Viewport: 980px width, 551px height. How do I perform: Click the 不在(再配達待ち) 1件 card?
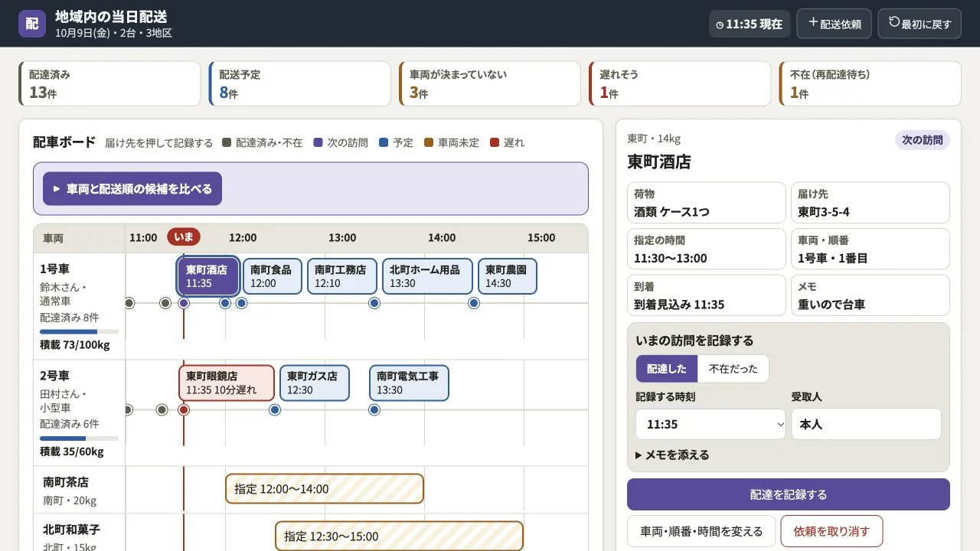(x=870, y=84)
